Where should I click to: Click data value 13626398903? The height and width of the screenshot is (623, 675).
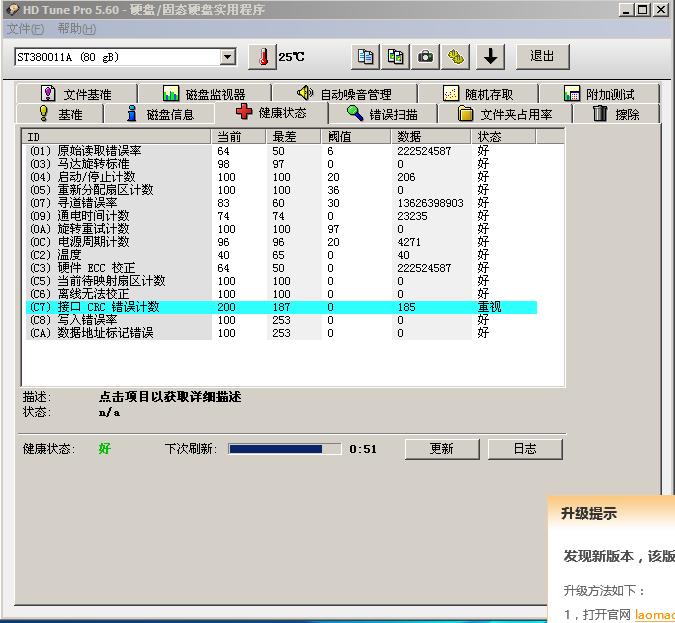point(430,203)
